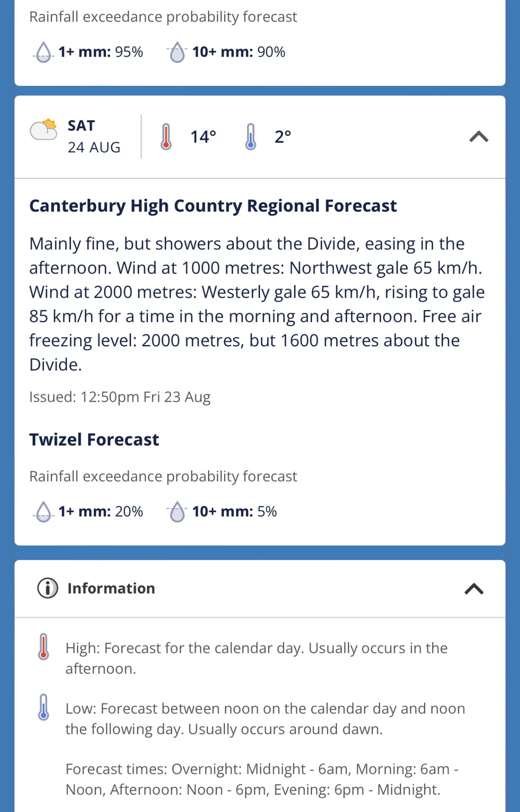Tap the Issued 12:50pm Fri 23 Aug text
The height and width of the screenshot is (812, 520).
(x=120, y=397)
